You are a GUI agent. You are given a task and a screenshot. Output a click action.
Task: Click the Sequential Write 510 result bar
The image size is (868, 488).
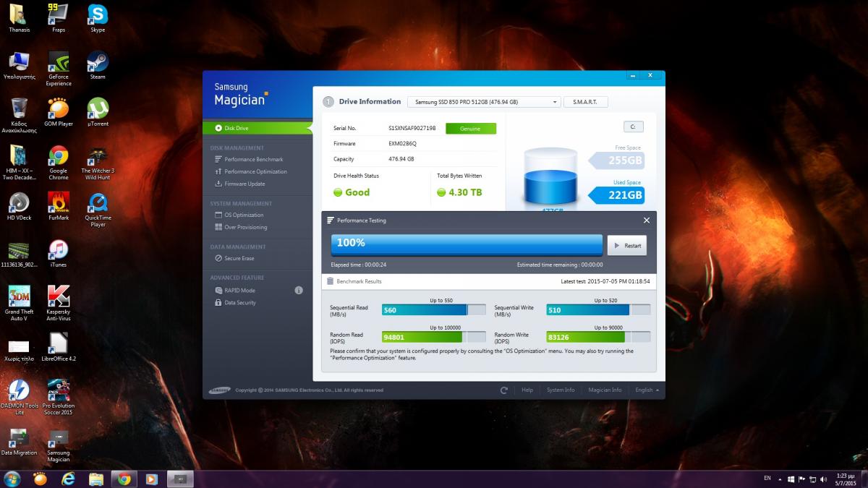(598, 310)
